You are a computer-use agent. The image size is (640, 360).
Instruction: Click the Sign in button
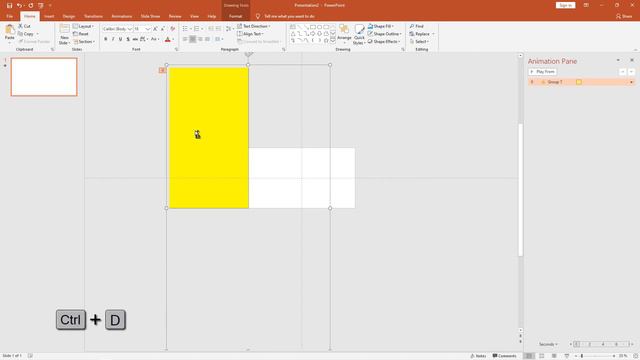565,5
